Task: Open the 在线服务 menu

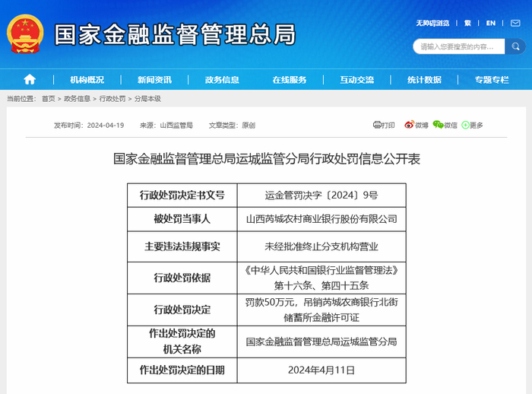Action: pyautogui.click(x=290, y=80)
